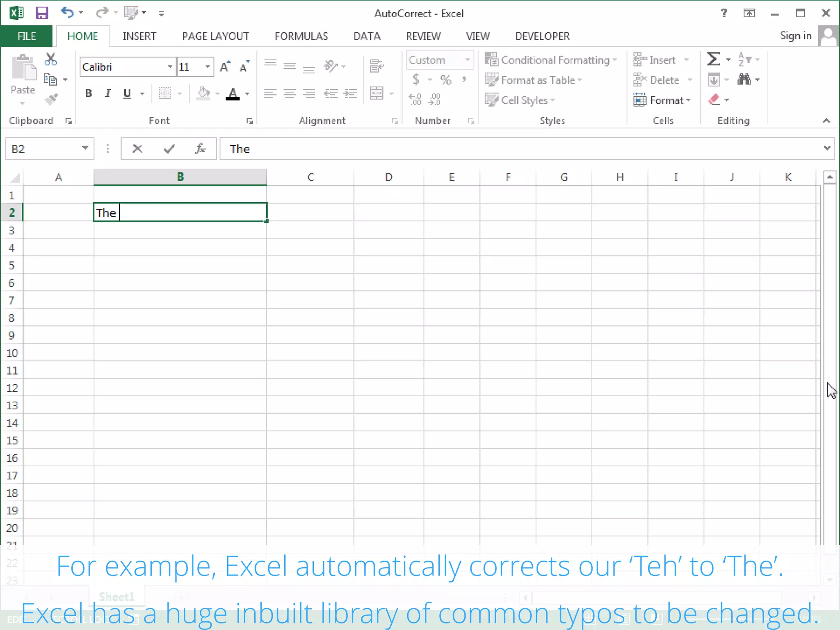Toggle Bold formatting
Viewport: 840px width, 630px height.
point(89,94)
